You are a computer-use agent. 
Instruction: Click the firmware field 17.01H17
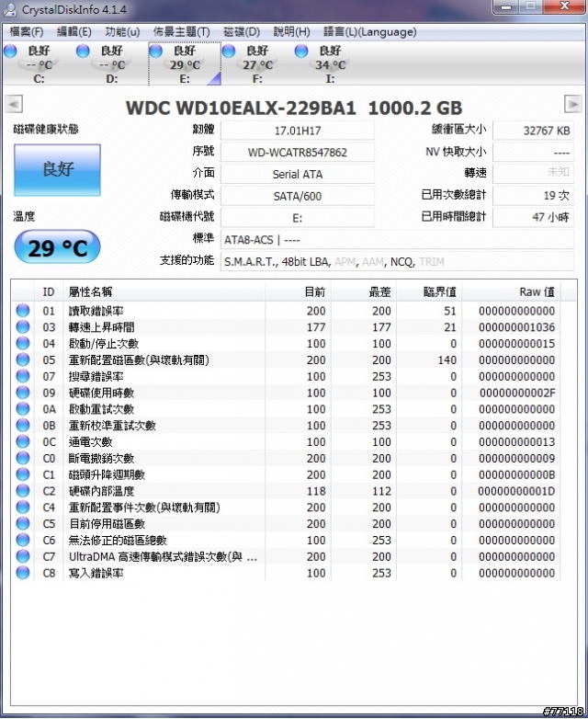(x=298, y=131)
